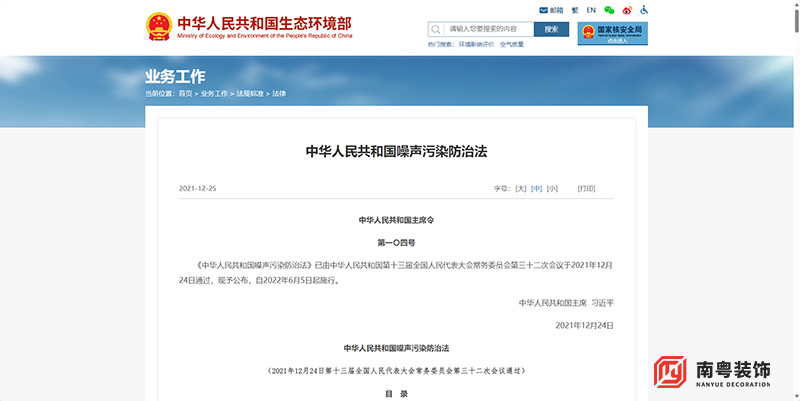Click the date text 2021年12月24日
This screenshot has width=800, height=401.
584,325
